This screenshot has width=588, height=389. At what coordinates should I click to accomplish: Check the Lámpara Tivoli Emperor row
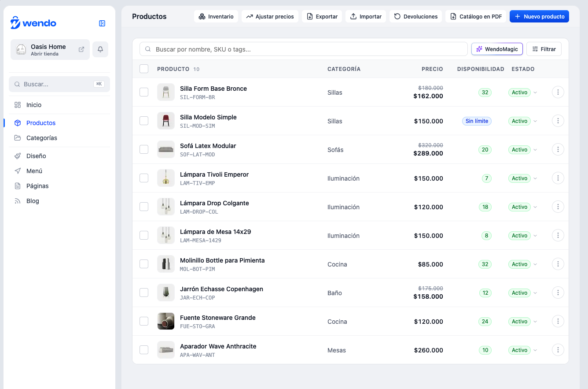point(144,178)
